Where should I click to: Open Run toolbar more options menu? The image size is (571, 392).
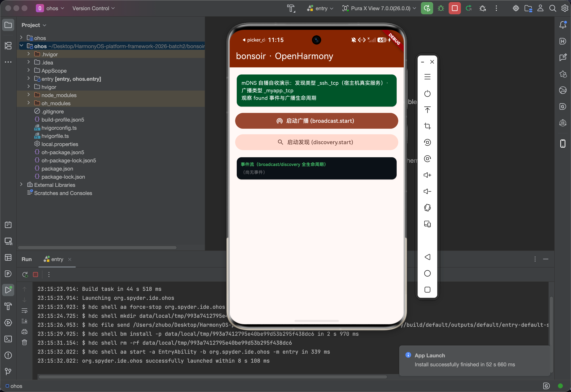click(x=49, y=275)
